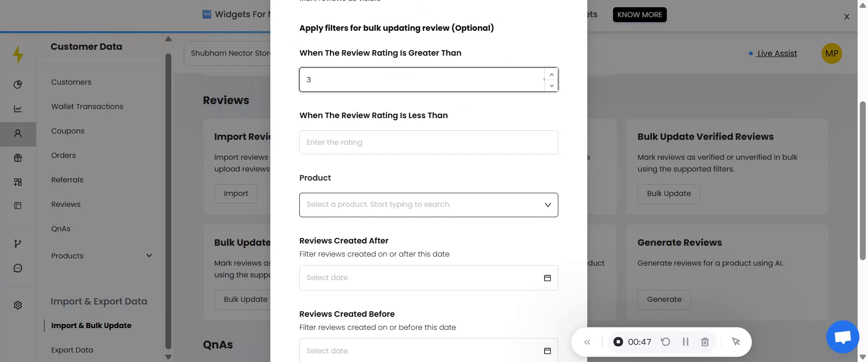
Task: Open the line chart analytics icon
Action: coord(18,109)
